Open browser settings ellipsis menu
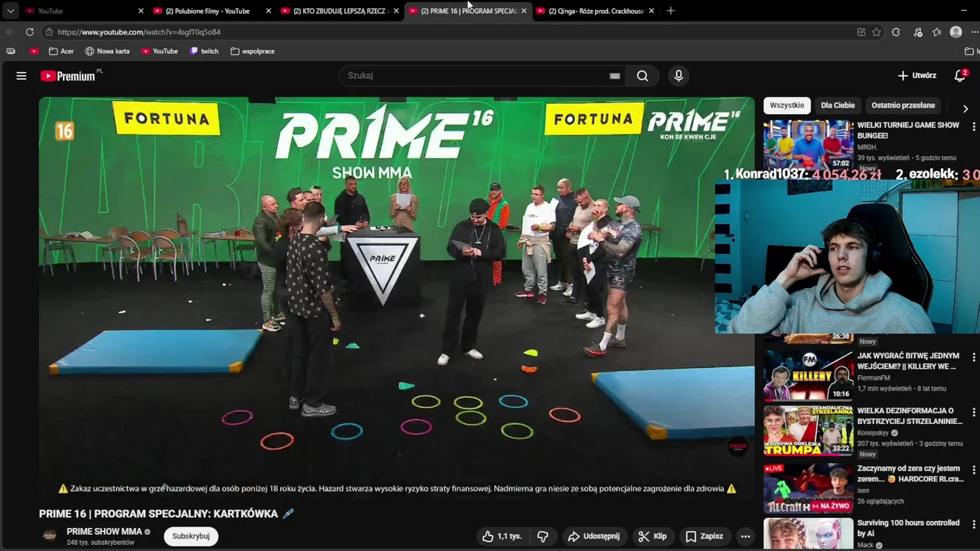The image size is (980, 551). pos(975,32)
